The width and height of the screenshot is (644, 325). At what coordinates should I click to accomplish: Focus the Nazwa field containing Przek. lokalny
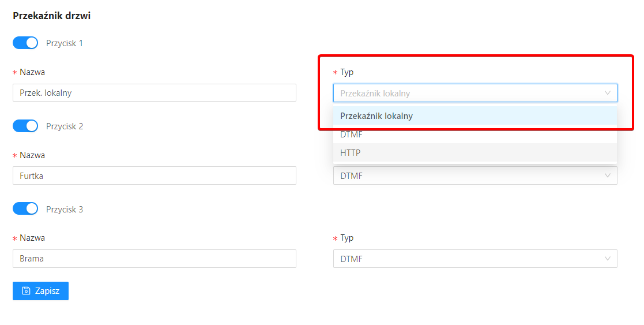point(155,92)
